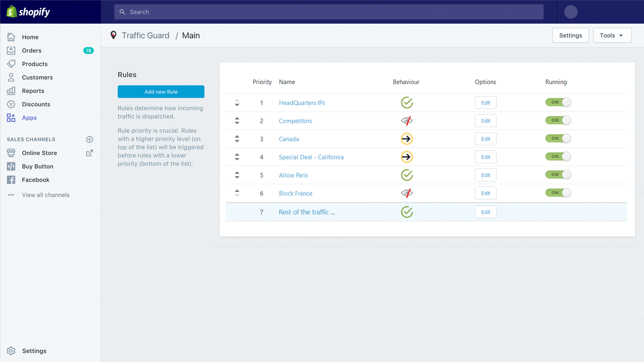Image resolution: width=644 pixels, height=362 pixels.
Task: Click the Orders inbox icon
Action: coord(11,50)
